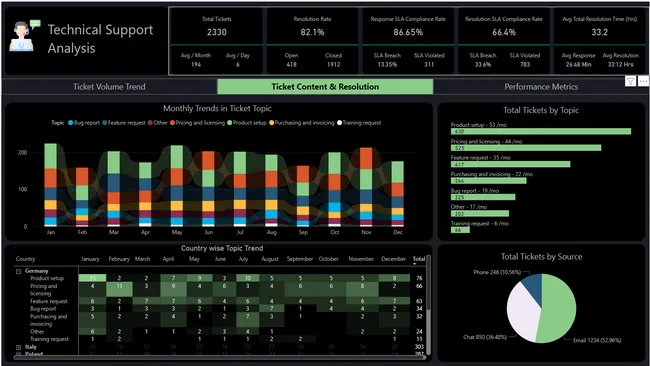
Task: Click the Email slice of pie chart
Action: pos(560,309)
